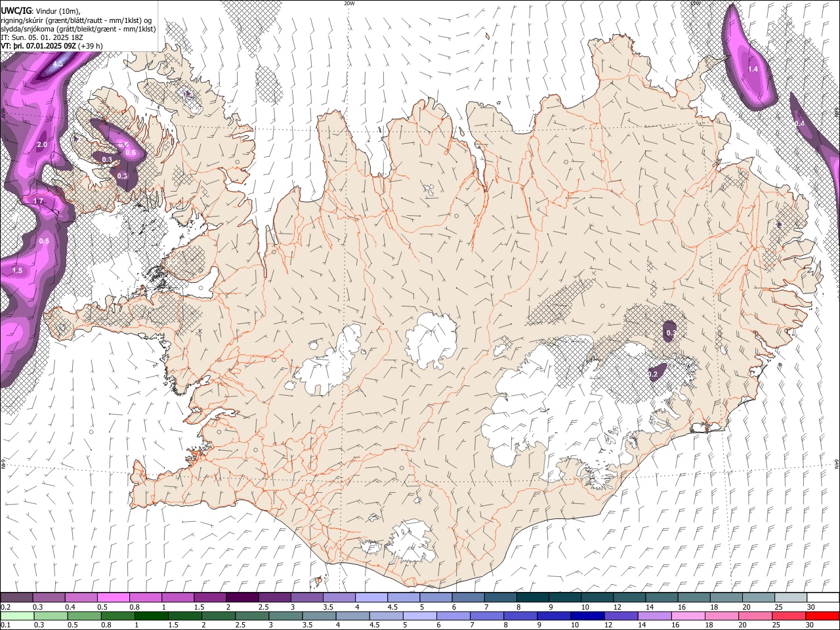Select the lavender 4–4.5 swatch, top legend row
Image resolution: width=840 pixels, height=630 pixels.
tap(371, 598)
